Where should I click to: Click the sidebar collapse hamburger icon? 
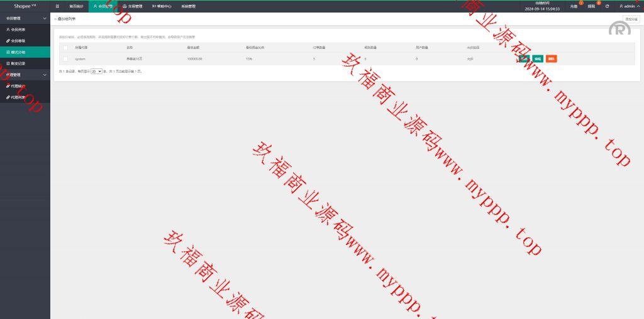pos(57,6)
